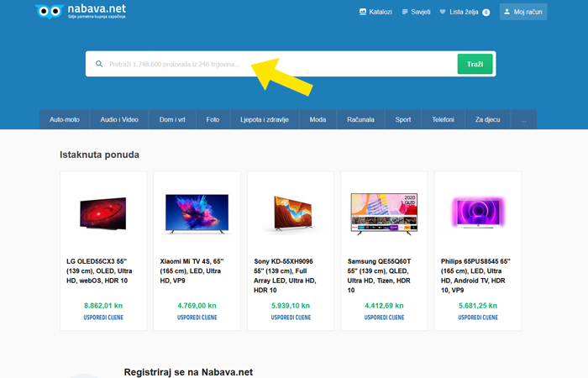
Task: Click the Xiaomi Mi TV 4S image
Action: tap(197, 213)
